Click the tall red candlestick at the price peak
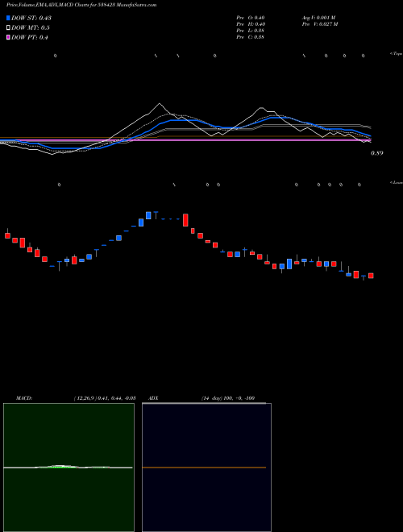This screenshot has width=403, height=532. coord(185,220)
